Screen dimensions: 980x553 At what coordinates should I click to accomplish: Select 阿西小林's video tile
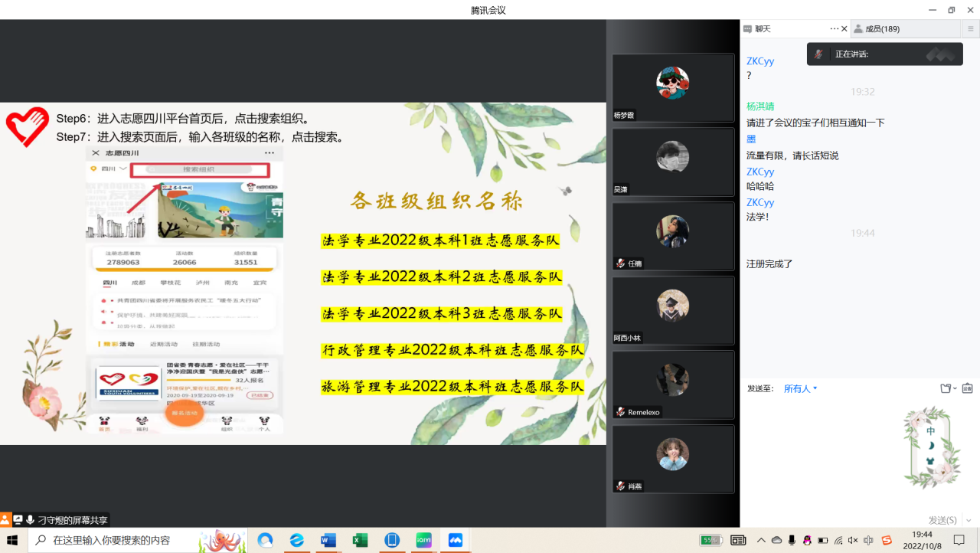673,311
